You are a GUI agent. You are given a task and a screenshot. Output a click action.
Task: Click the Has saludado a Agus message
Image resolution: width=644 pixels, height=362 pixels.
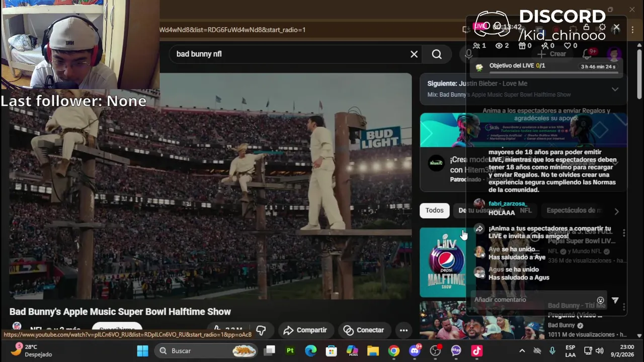click(519, 278)
